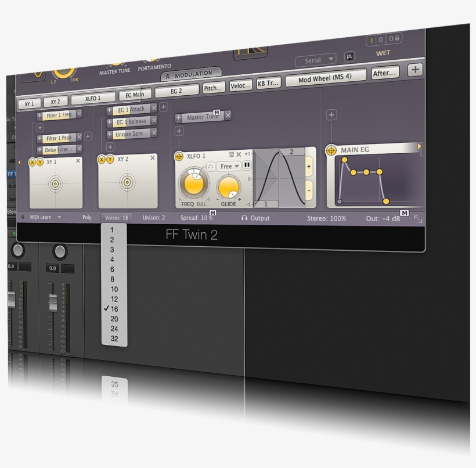Choose 32 voices from the menu
The image size is (476, 468).
click(114, 339)
